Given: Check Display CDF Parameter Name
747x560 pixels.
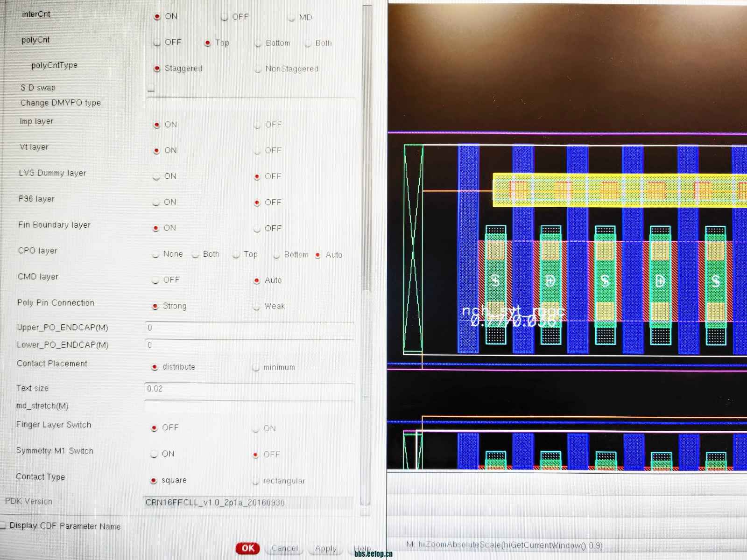Looking at the screenshot, I should point(3,525).
